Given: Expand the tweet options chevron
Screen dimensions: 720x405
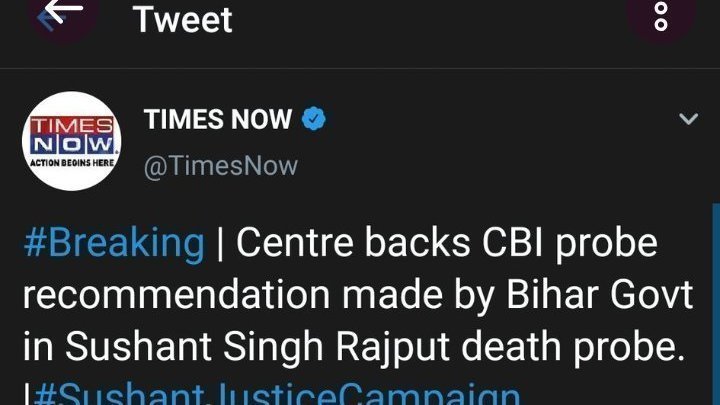Looking at the screenshot, I should [688, 120].
